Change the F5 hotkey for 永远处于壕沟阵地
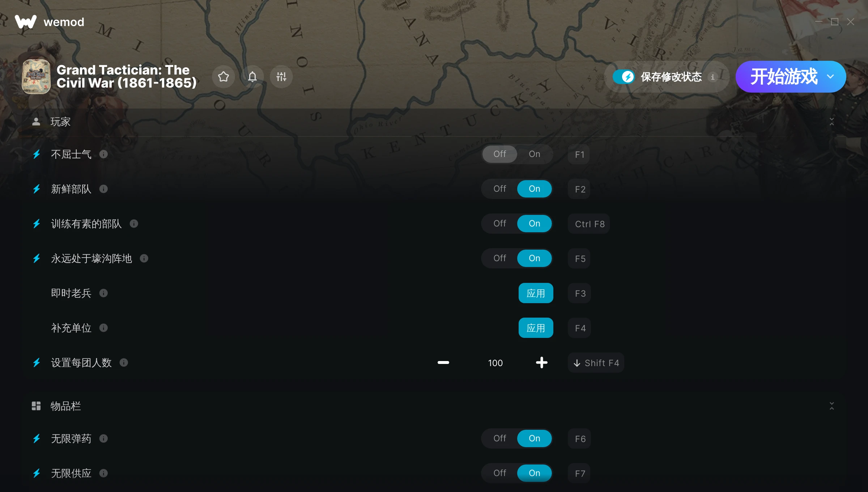 pyautogui.click(x=580, y=259)
